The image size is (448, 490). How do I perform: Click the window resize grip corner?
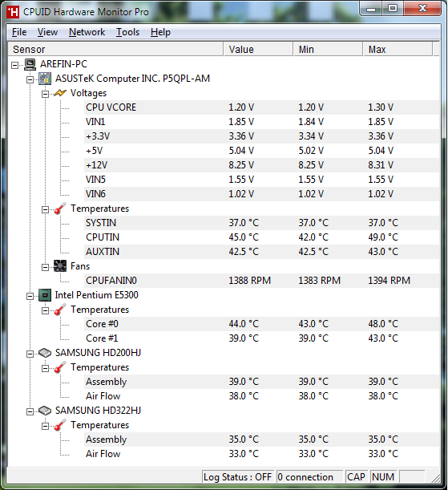coord(435,479)
